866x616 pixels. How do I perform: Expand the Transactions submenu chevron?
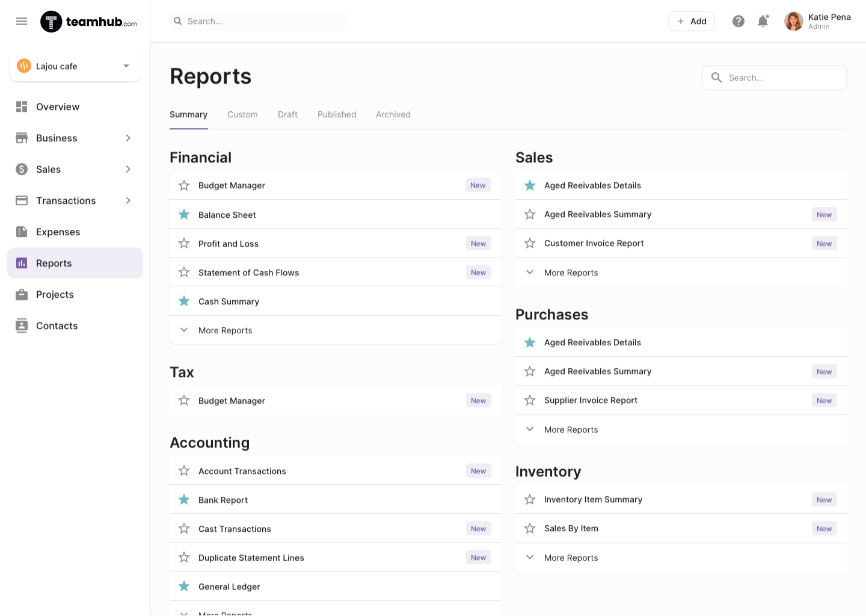128,200
